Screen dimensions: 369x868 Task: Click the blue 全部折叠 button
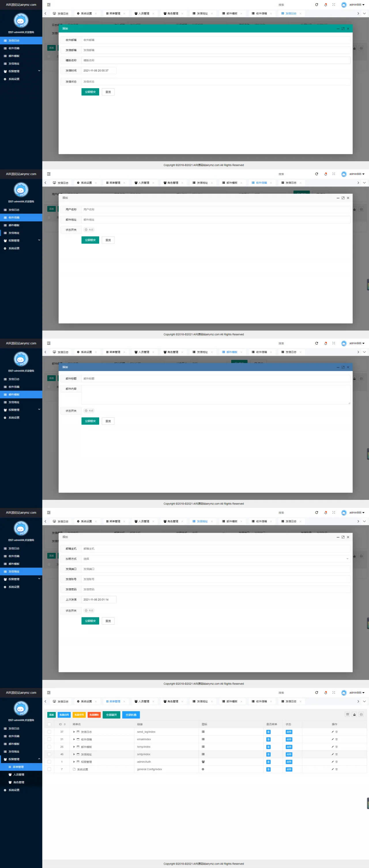click(x=131, y=715)
